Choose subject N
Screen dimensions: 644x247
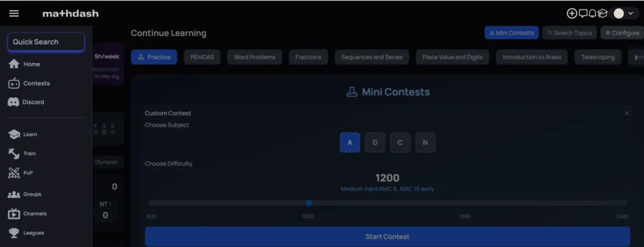425,142
